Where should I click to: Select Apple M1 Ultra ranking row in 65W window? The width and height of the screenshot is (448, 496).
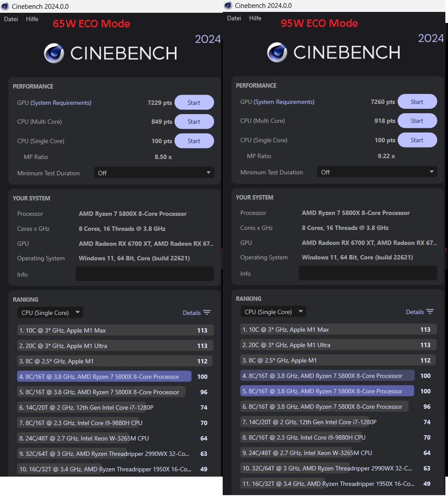coord(115,346)
